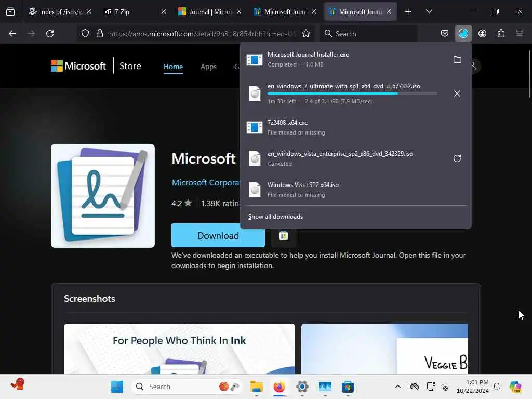Open File Explorer from the taskbar
This screenshot has height=399, width=532.
(x=257, y=387)
